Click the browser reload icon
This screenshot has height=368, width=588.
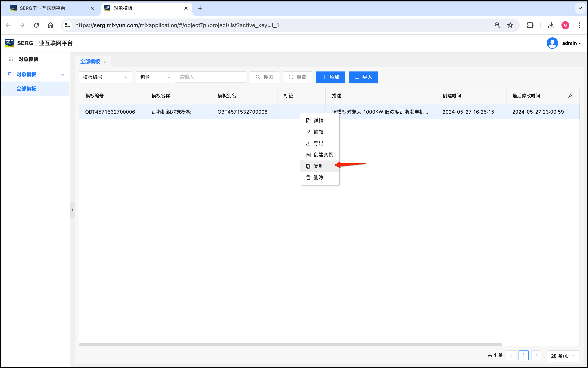coord(36,25)
